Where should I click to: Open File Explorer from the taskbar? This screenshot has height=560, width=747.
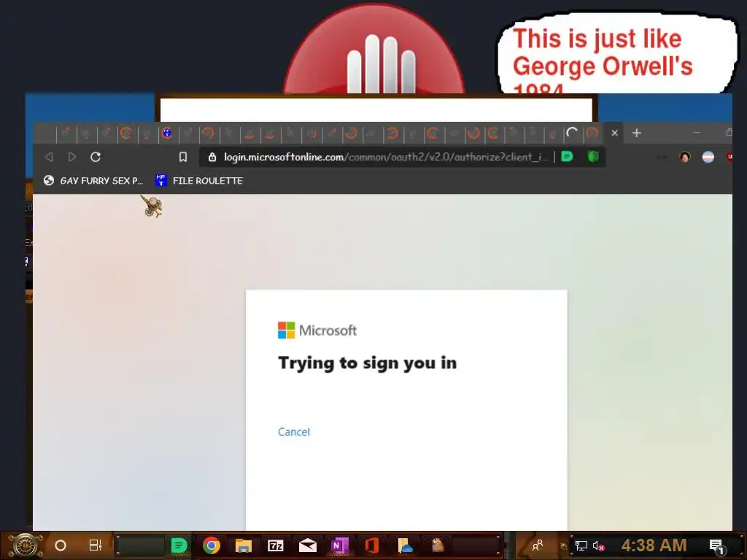[x=244, y=545]
